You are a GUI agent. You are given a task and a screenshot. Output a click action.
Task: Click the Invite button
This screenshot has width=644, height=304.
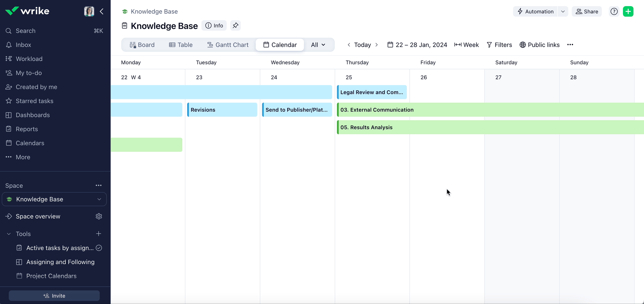(54, 296)
